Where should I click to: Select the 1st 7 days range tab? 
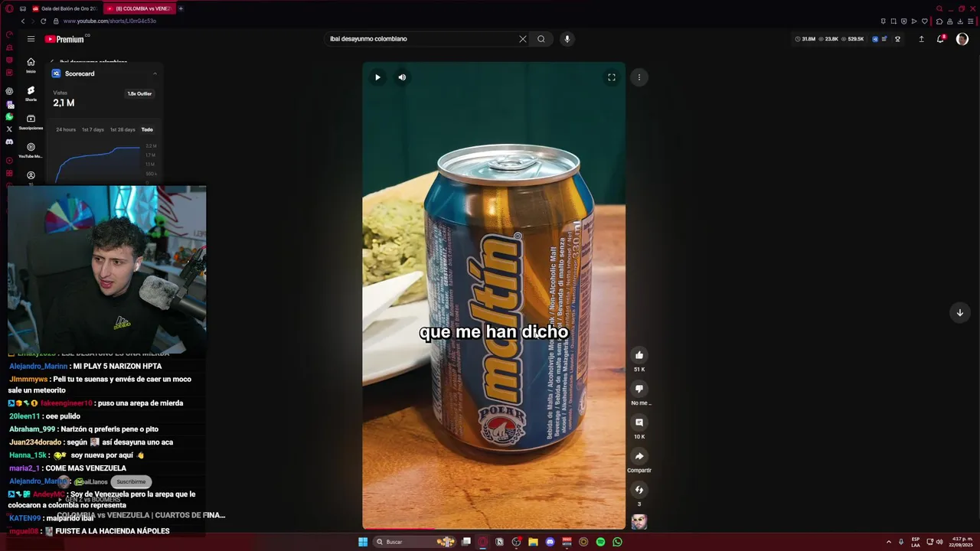click(93, 129)
